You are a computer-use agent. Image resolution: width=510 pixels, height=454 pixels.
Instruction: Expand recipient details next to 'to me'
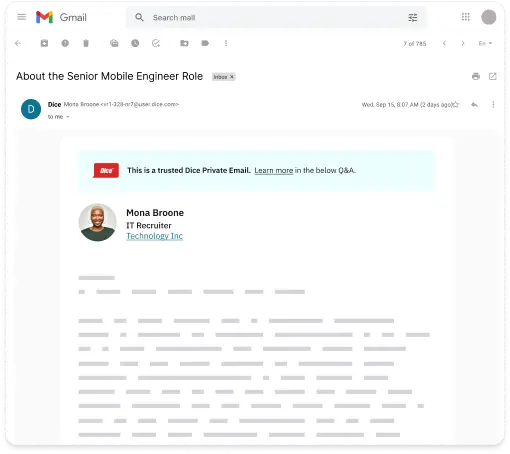pos(68,117)
